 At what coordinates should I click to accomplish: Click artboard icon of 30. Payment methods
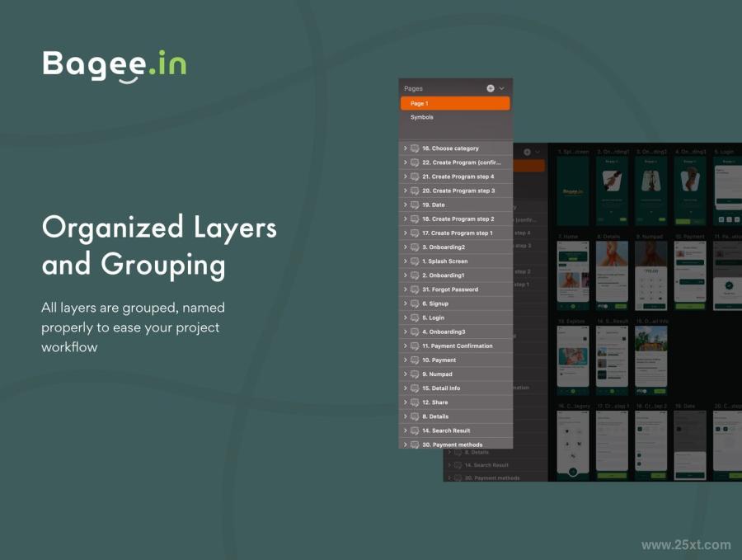415,445
